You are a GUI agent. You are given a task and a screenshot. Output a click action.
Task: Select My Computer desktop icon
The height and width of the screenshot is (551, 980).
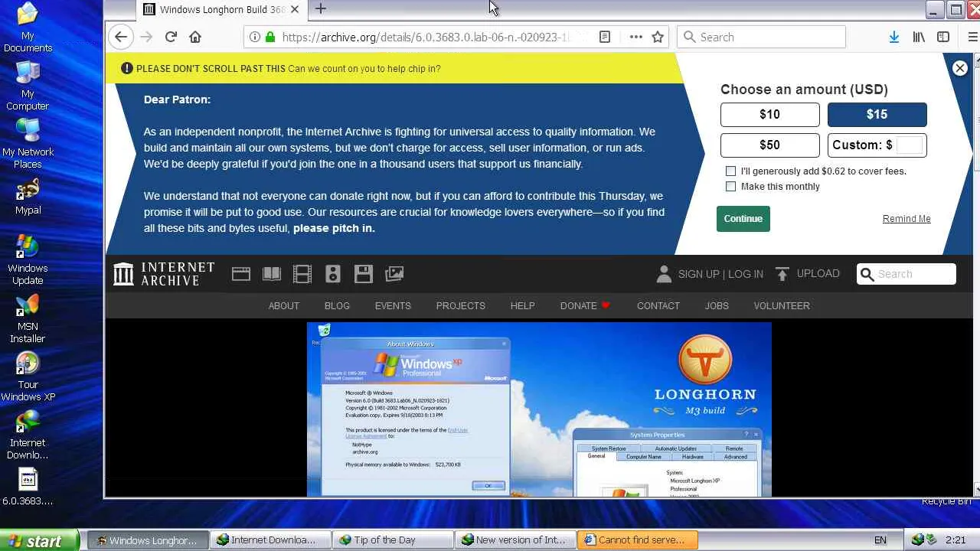tap(28, 86)
